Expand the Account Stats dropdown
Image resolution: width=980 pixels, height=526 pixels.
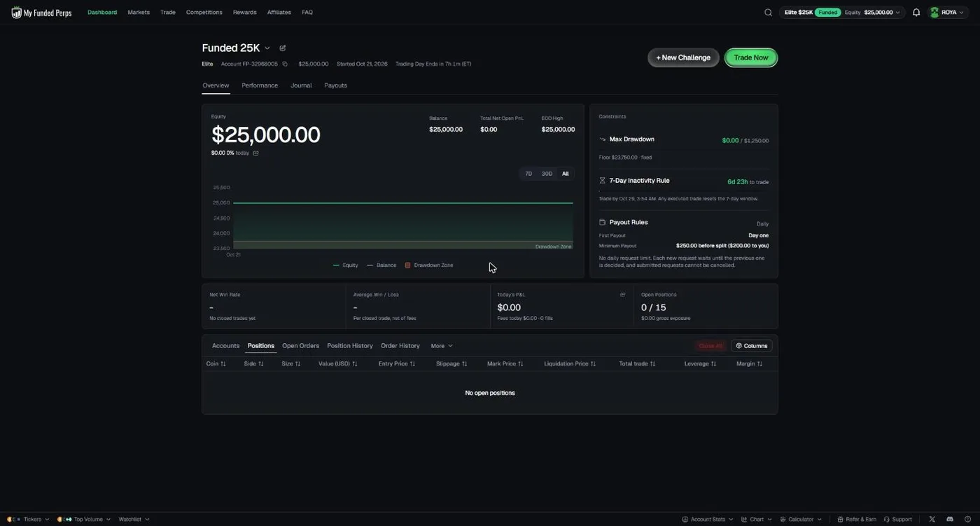[707, 520]
